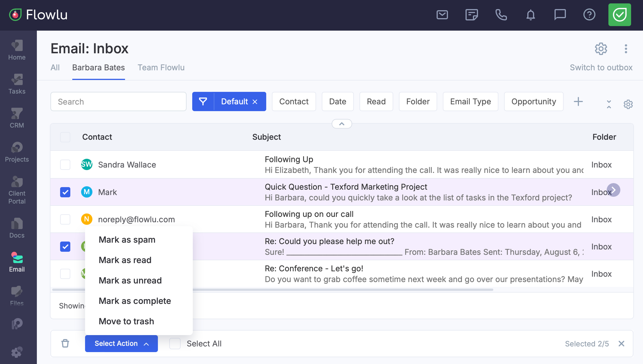Open the help question mark icon

[x=589, y=15]
